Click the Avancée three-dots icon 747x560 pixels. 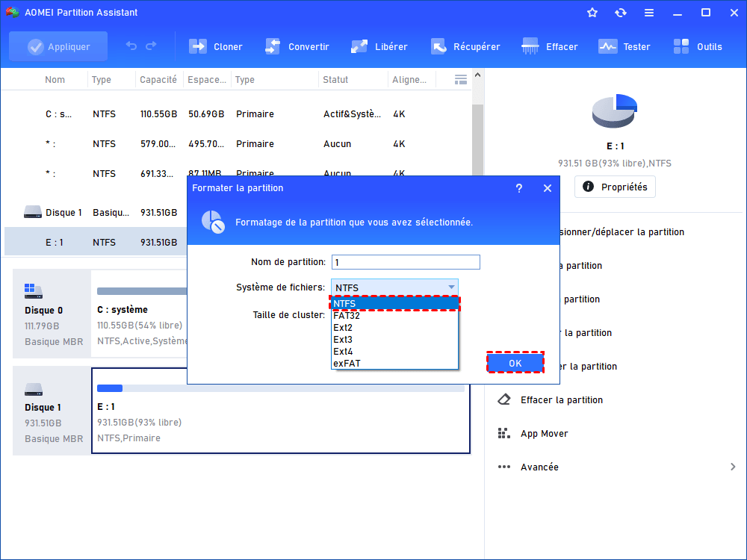point(504,467)
